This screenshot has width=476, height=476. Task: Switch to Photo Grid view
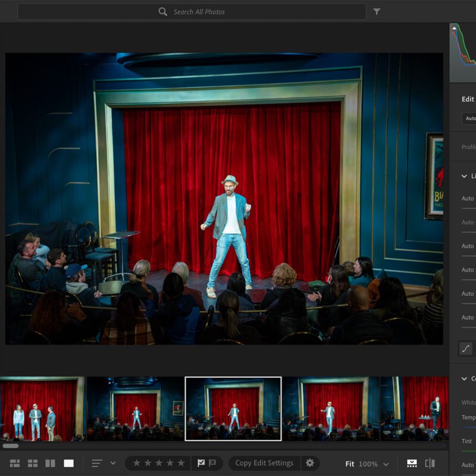click(x=15, y=464)
